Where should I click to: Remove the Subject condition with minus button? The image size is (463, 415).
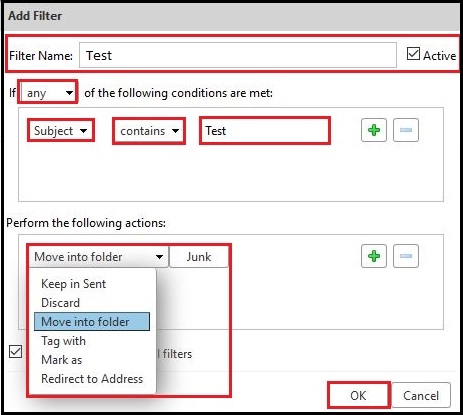[x=406, y=130]
